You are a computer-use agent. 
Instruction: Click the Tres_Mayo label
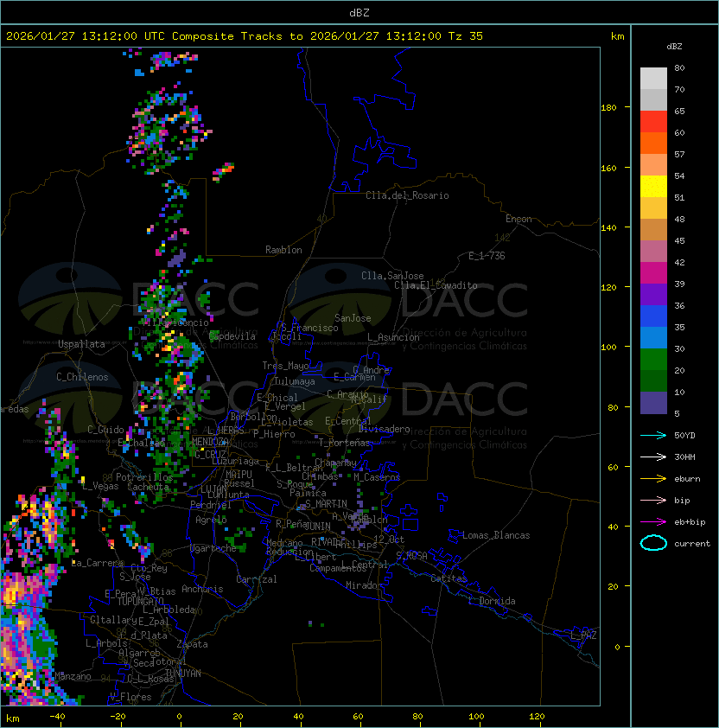click(285, 366)
